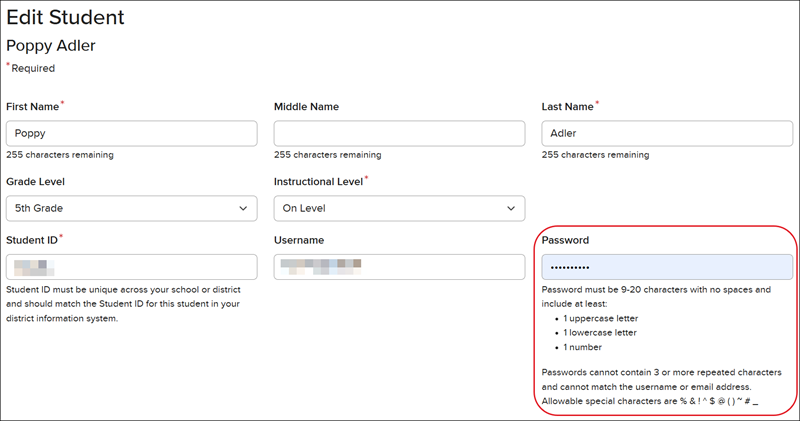Open the Grade Level dropdown
Image resolution: width=800 pixels, height=421 pixels.
tap(131, 208)
